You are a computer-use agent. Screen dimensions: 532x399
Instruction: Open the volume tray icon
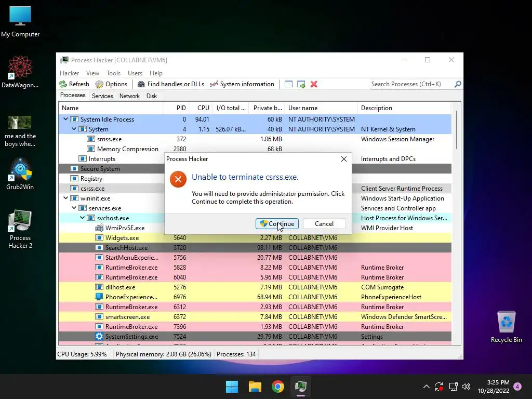[466, 387]
